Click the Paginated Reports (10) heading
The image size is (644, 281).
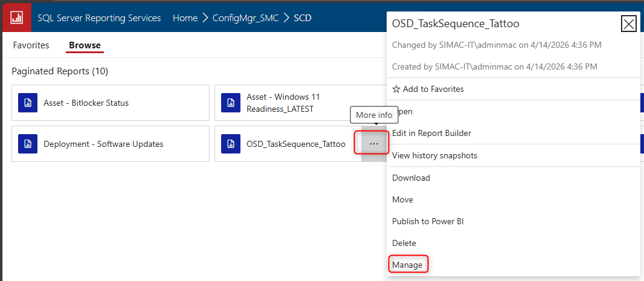(x=60, y=71)
